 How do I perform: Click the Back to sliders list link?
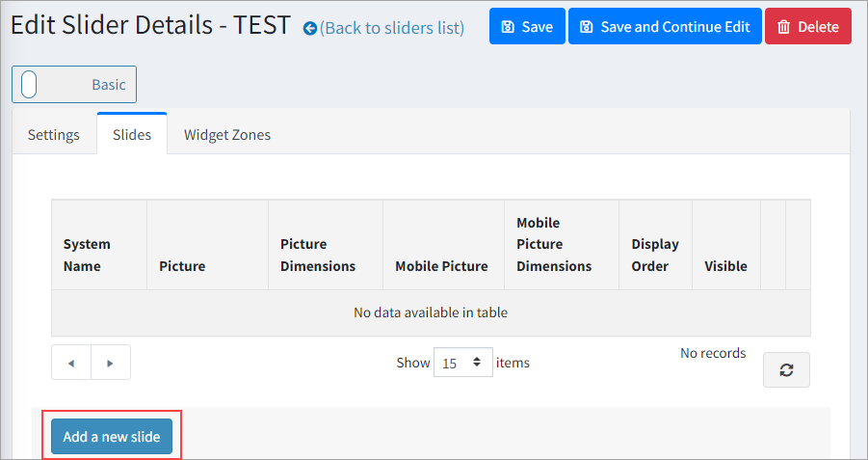[x=383, y=28]
